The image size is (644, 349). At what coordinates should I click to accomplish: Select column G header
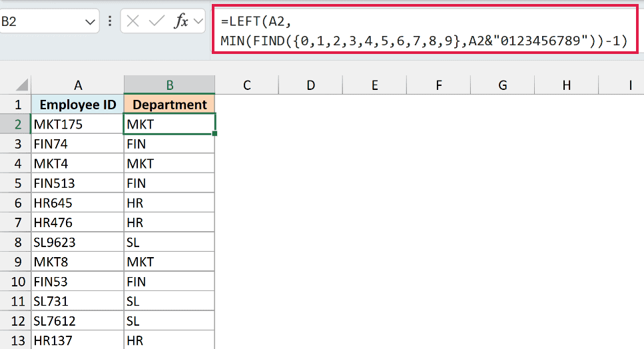click(503, 85)
